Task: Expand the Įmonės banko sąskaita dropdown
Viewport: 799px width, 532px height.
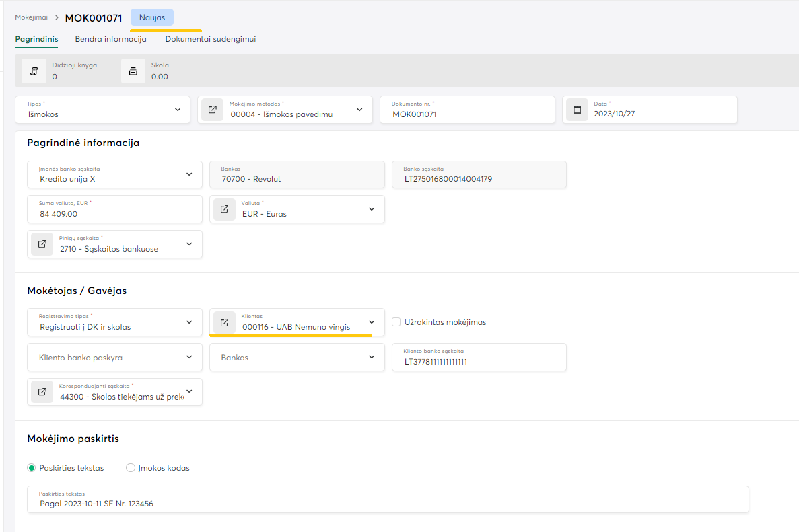Action: click(188, 174)
